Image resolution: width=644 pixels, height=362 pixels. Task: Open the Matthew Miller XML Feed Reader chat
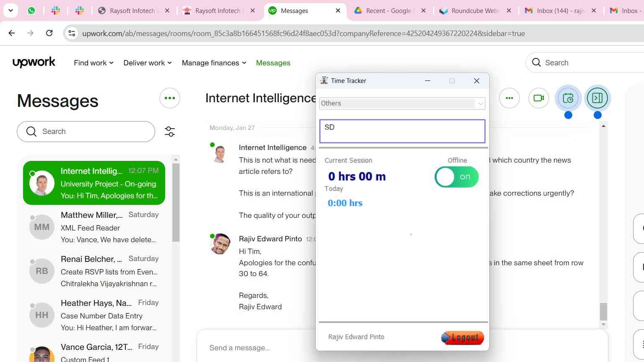[x=94, y=227]
